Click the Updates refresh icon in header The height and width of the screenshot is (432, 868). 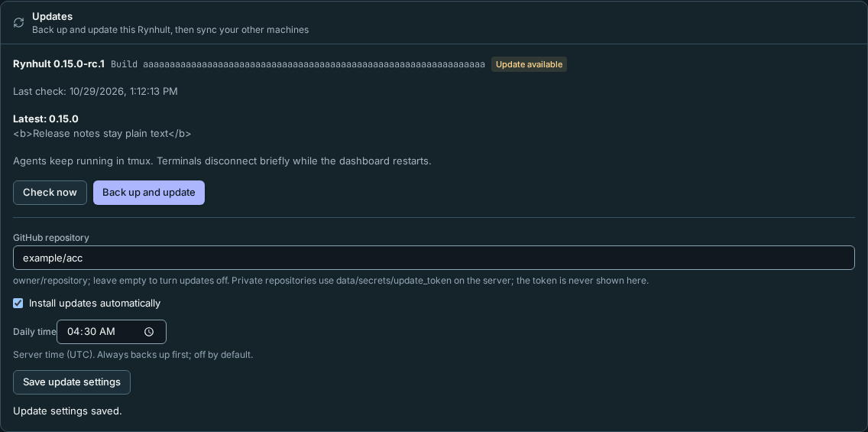click(x=19, y=23)
